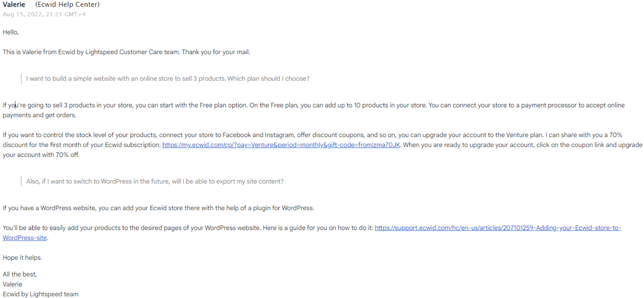
Task: Click the WordPress-site continuation of the link
Action: pos(25,238)
